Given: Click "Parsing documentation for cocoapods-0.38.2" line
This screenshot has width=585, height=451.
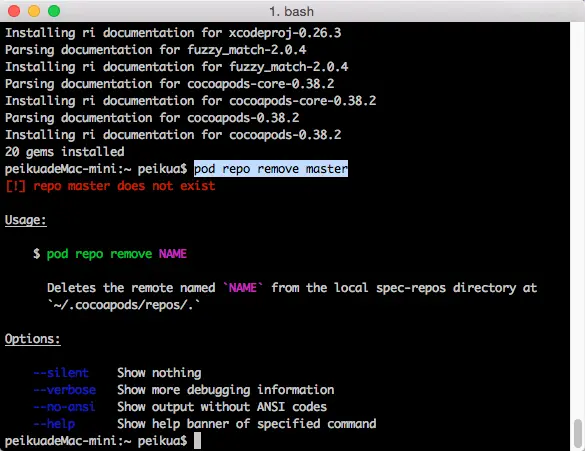Looking at the screenshot, I should 152,118.
